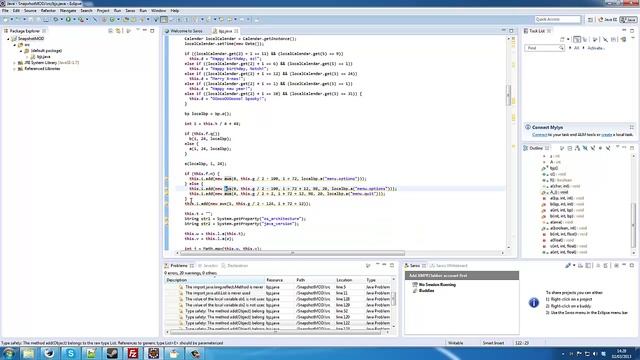Collapse the default package node
The width and height of the screenshot is (640, 360).
point(21,51)
